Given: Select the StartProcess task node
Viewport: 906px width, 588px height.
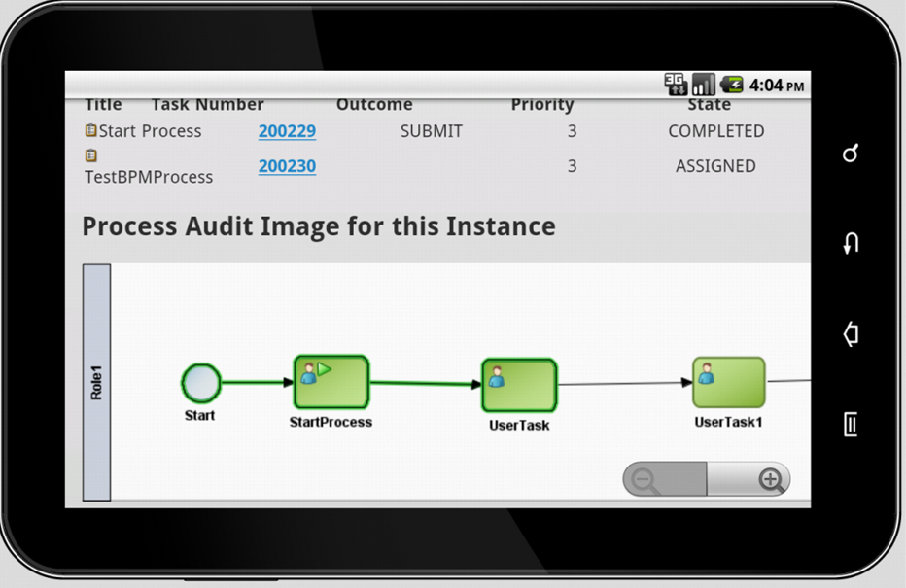Looking at the screenshot, I should point(331,382).
